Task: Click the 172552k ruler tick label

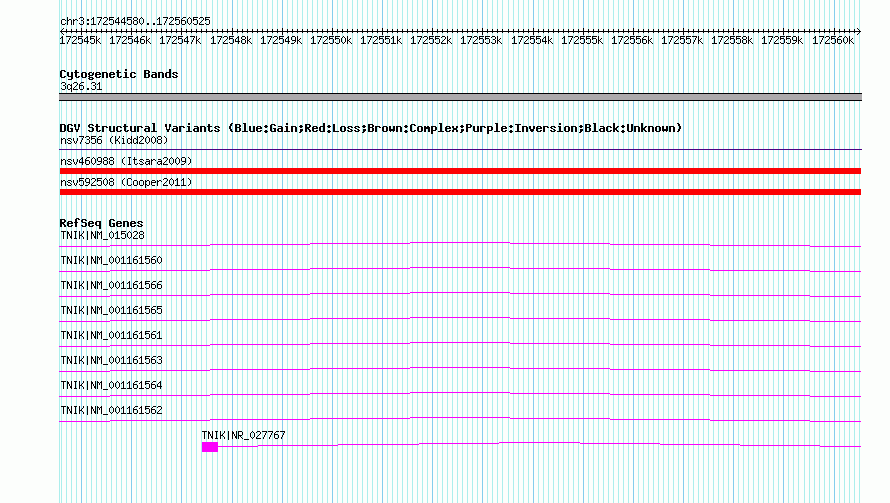Action: pos(431,40)
